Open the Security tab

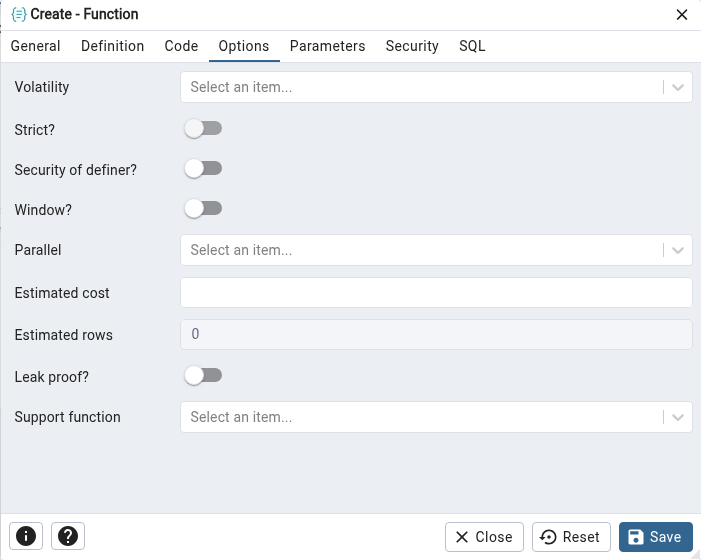[412, 46]
